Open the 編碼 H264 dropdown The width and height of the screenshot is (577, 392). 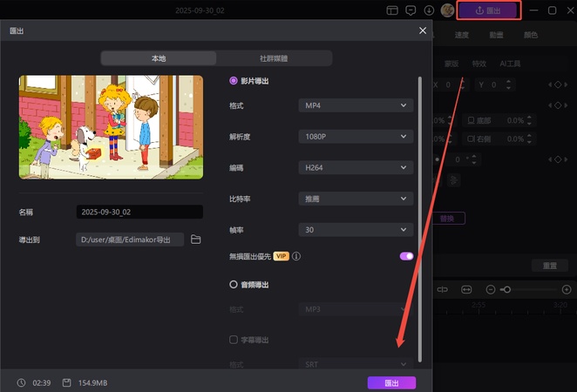click(356, 167)
